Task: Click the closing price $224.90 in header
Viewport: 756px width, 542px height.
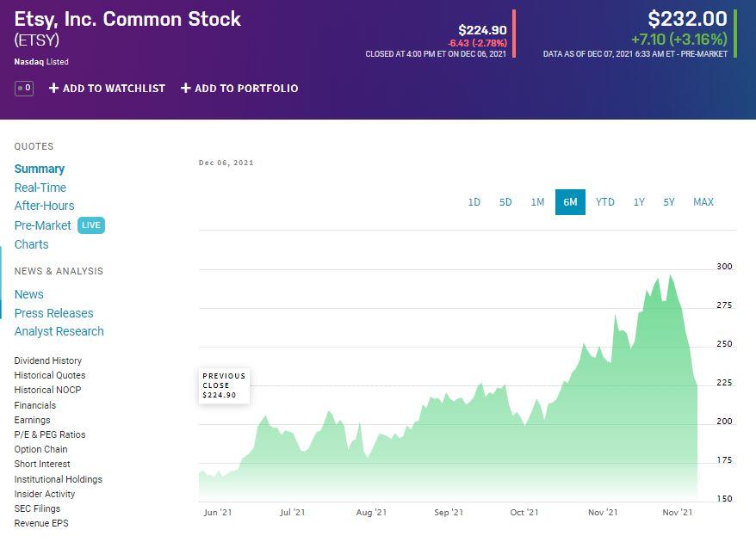Action: coord(483,30)
